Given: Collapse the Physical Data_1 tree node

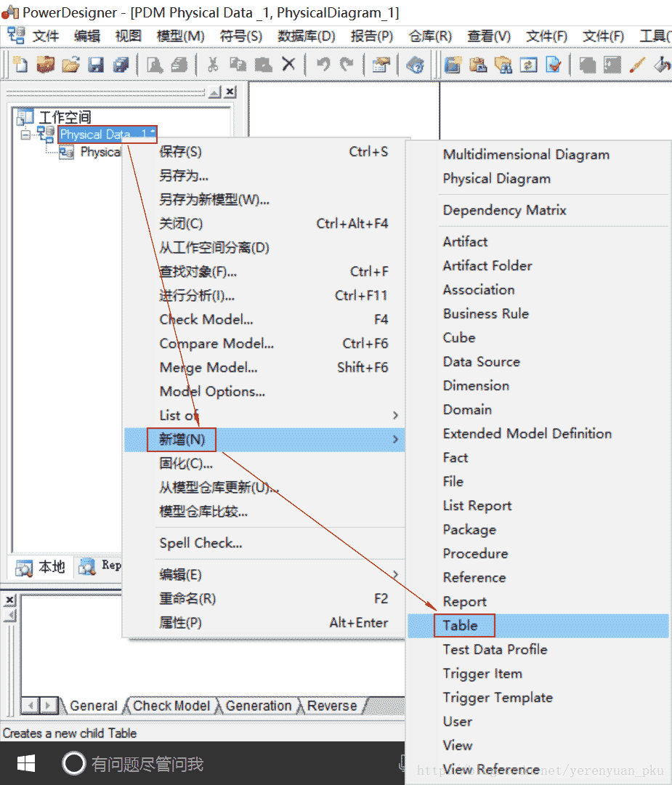Looking at the screenshot, I should tap(25, 134).
